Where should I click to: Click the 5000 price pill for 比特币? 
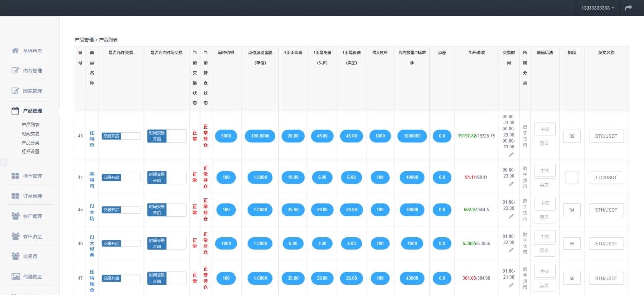pyautogui.click(x=226, y=136)
